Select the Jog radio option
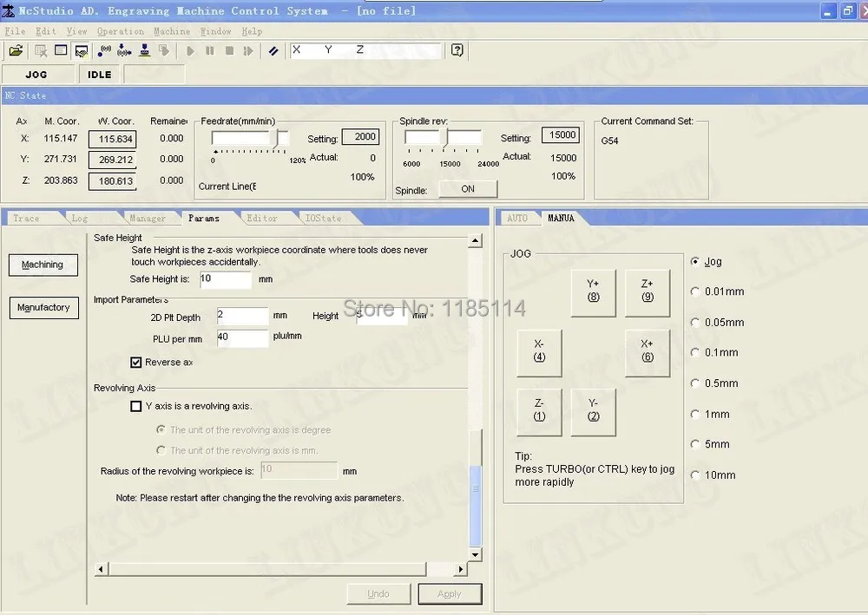The height and width of the screenshot is (615, 868). point(695,262)
